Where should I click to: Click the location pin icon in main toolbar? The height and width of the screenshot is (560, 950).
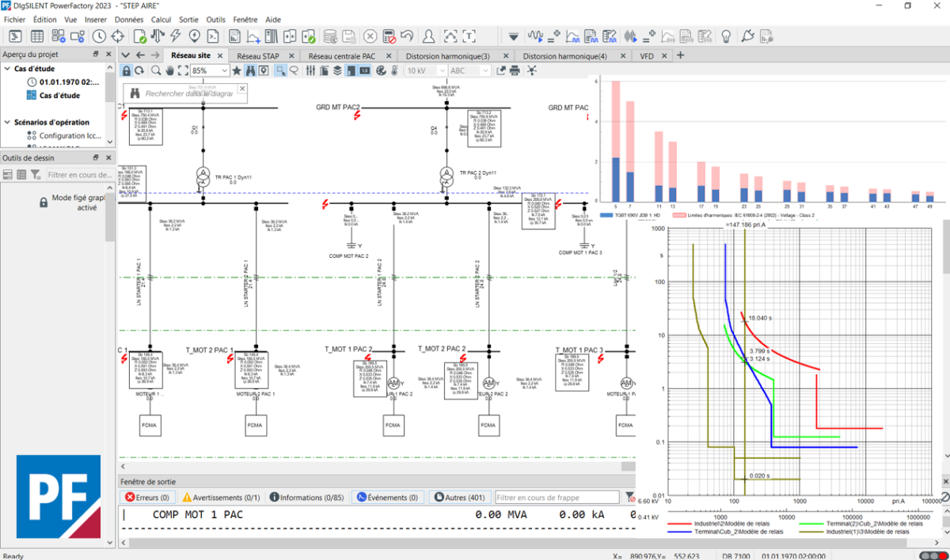(x=195, y=36)
